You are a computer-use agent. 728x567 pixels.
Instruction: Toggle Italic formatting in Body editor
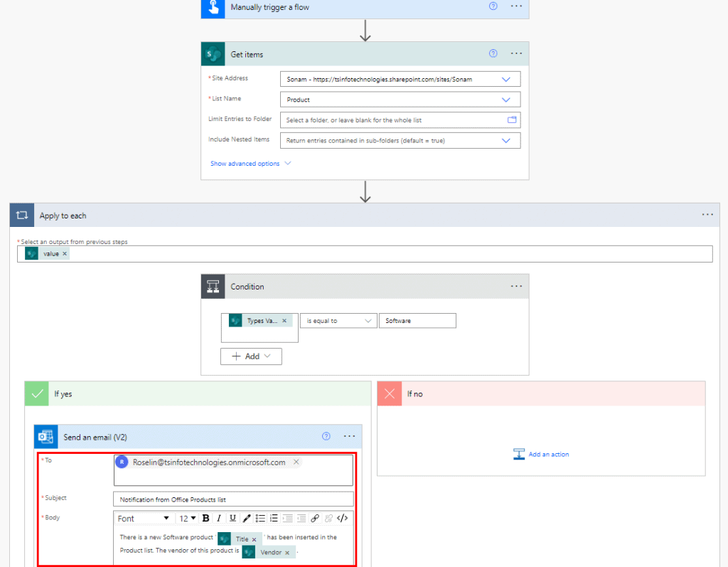219,518
